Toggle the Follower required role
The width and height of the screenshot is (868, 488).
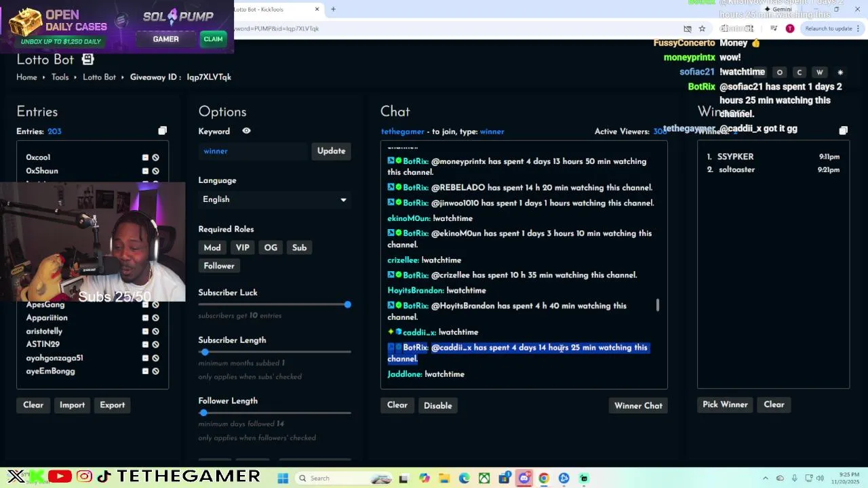tap(219, 266)
